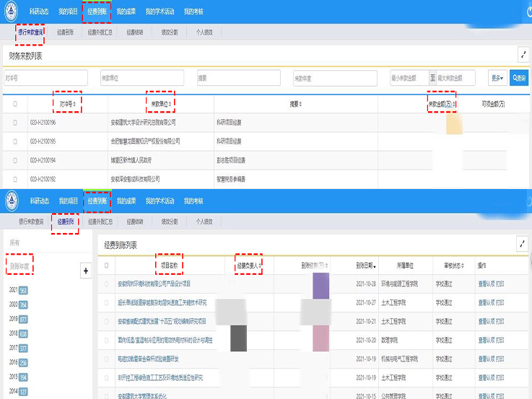Image resolution: width=532 pixels, height=399 pixels.
Task: Tick the checkbox for row 020-H2100196
Action: click(x=15, y=123)
